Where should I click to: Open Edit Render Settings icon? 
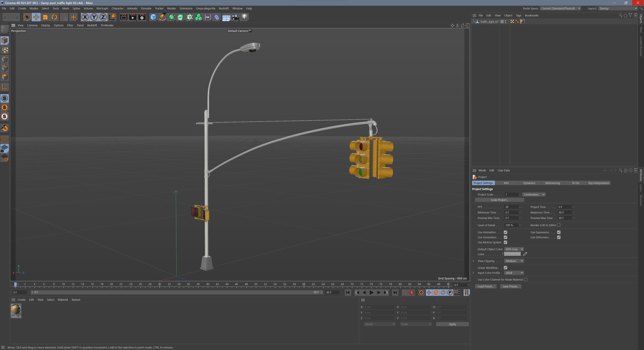point(142,17)
